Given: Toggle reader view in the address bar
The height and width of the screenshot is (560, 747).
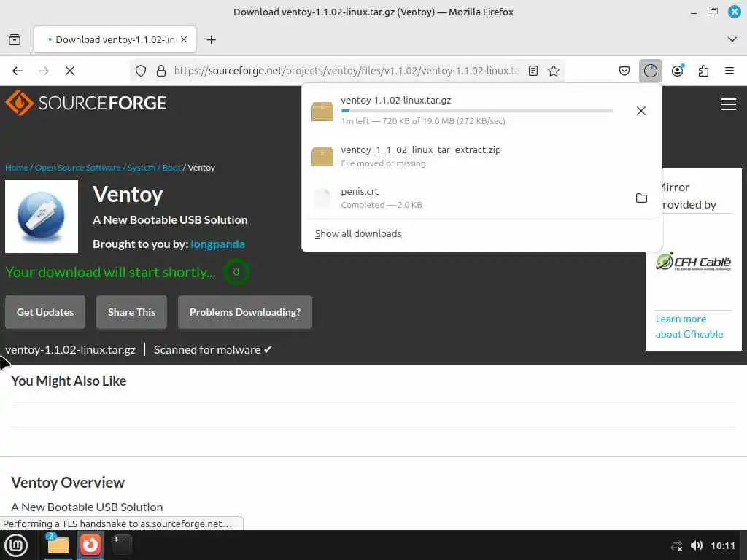Looking at the screenshot, I should point(533,71).
